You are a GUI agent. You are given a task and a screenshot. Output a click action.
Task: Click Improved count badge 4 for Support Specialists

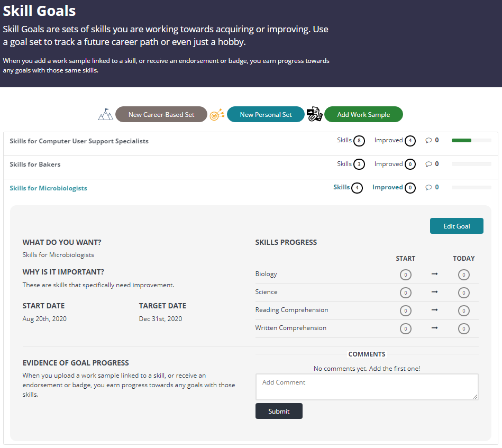pos(410,141)
